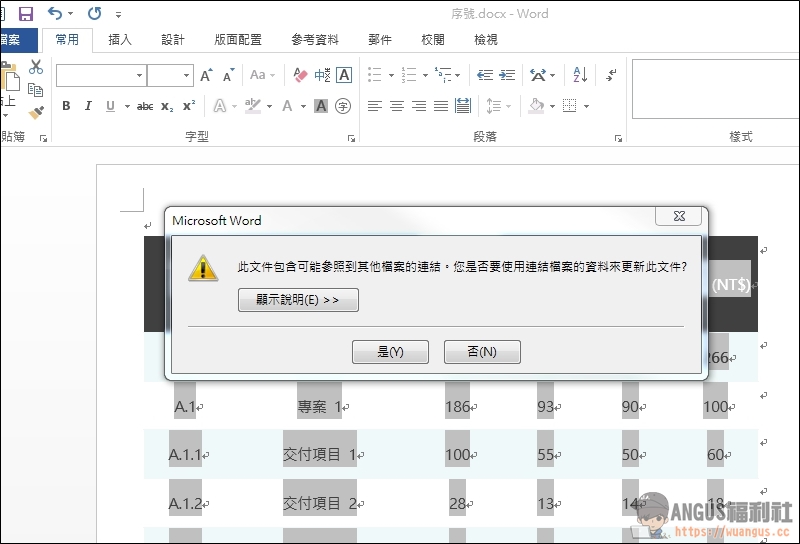The width and height of the screenshot is (800, 544).
Task: Click the 是(Y) button in dialog
Action: click(x=390, y=352)
